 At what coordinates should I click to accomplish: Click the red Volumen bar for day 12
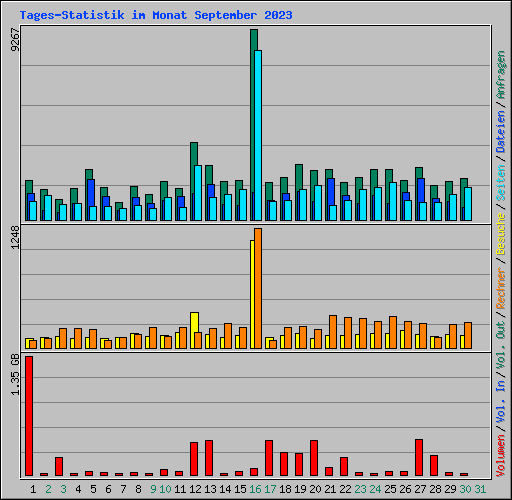194,459
